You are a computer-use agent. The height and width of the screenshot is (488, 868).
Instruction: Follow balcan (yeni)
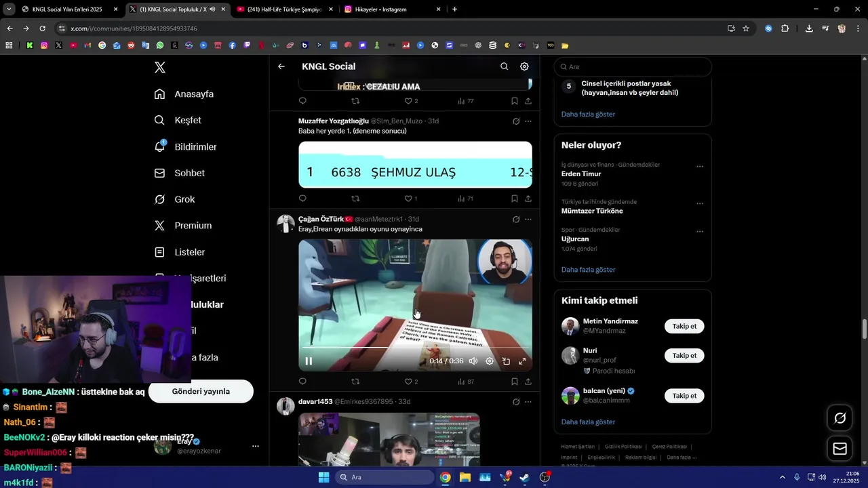tap(684, 395)
